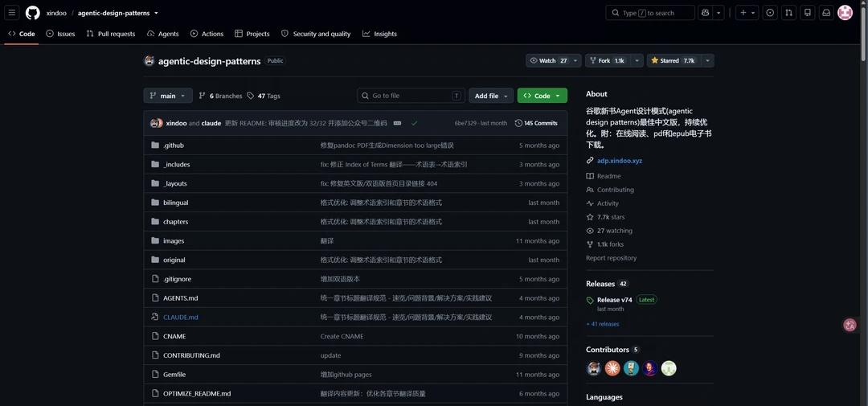
Task: Focus the Type / to search box
Action: click(x=650, y=13)
